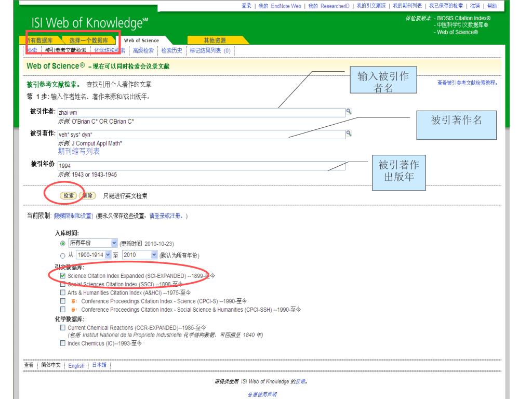The image size is (532, 399).
Task: Check Current Chemical Reactions database
Action: pos(63,327)
